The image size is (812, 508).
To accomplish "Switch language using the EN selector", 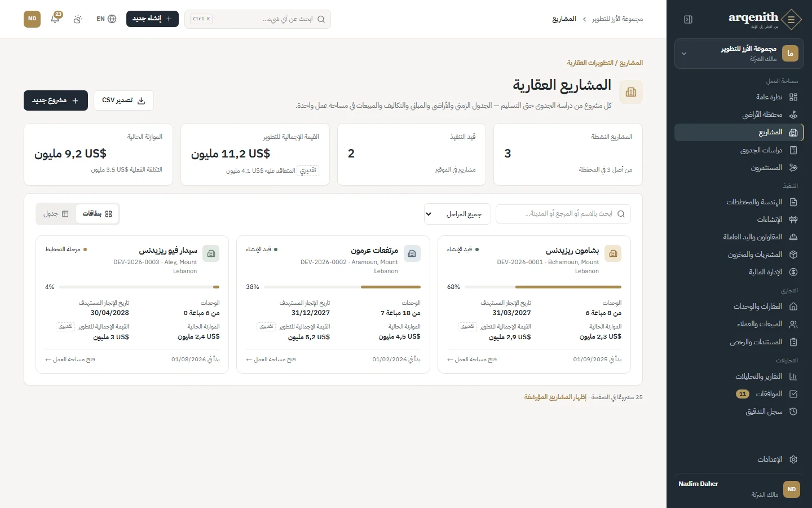I will (106, 19).
